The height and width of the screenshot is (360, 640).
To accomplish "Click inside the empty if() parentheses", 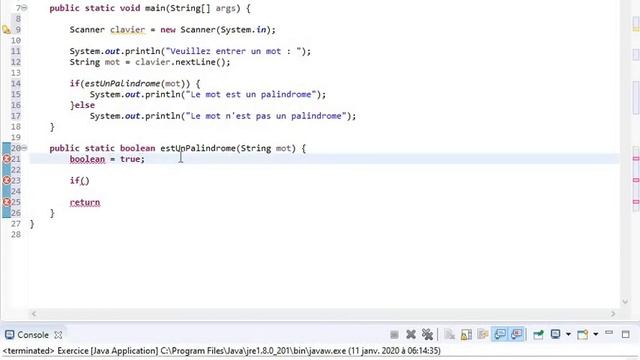I will [84, 181].
